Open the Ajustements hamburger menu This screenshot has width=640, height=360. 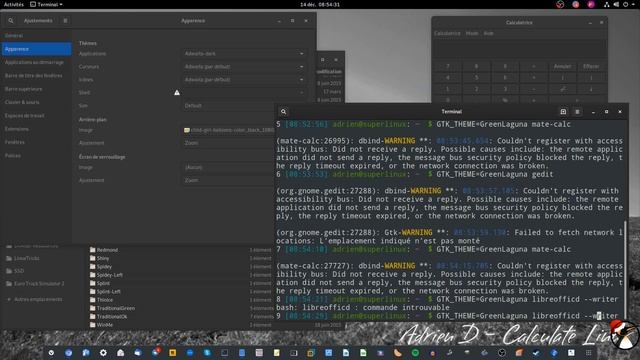[65, 21]
